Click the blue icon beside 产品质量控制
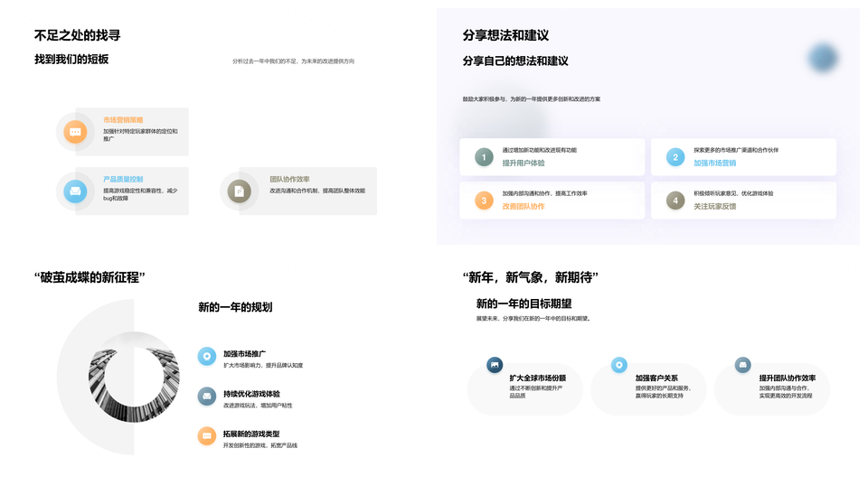This screenshot has height=495, width=868. click(75, 191)
